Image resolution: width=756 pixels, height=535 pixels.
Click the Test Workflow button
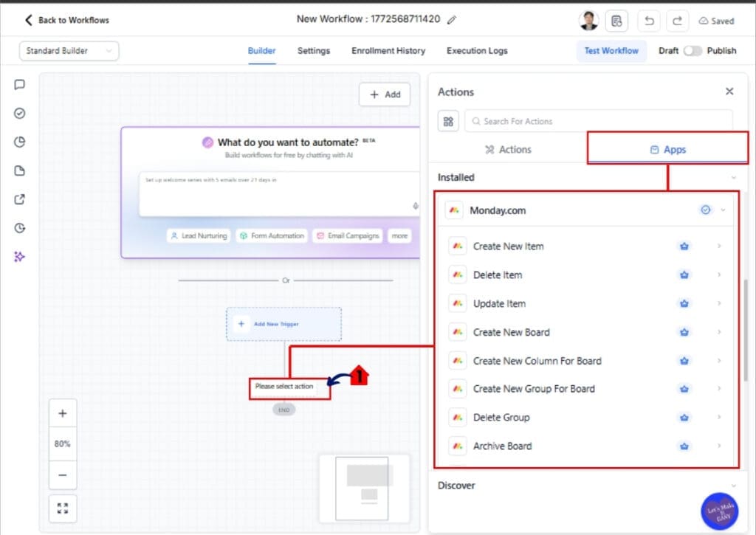click(611, 51)
